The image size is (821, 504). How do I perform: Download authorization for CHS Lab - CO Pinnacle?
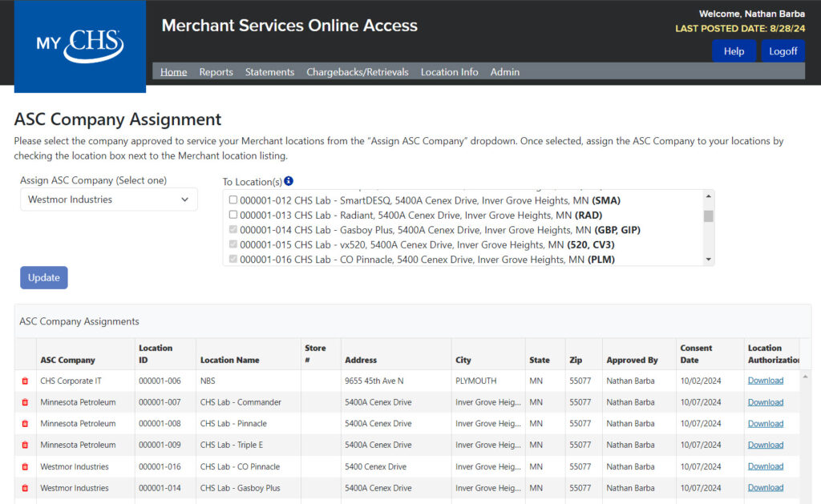tap(766, 466)
